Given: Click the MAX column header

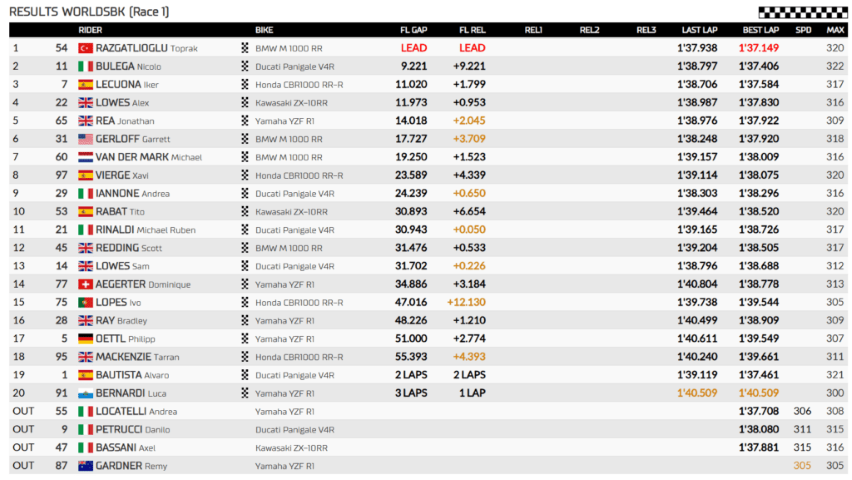Looking at the screenshot, I should [x=835, y=30].
